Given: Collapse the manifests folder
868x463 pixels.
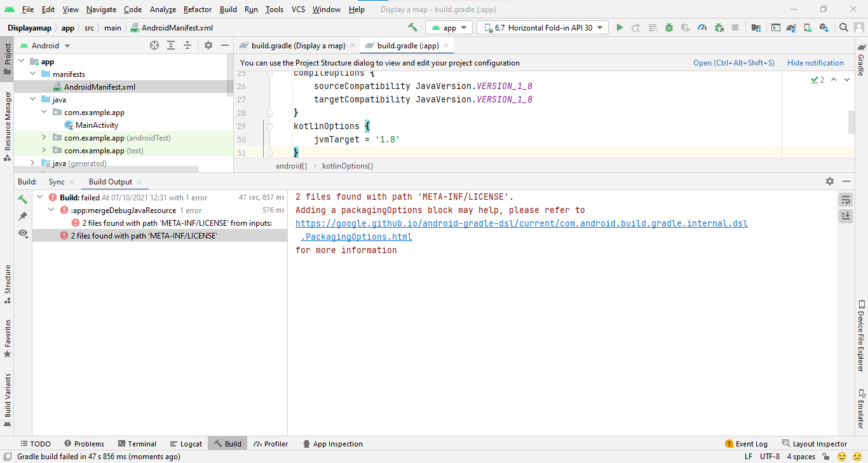Looking at the screenshot, I should [x=32, y=74].
